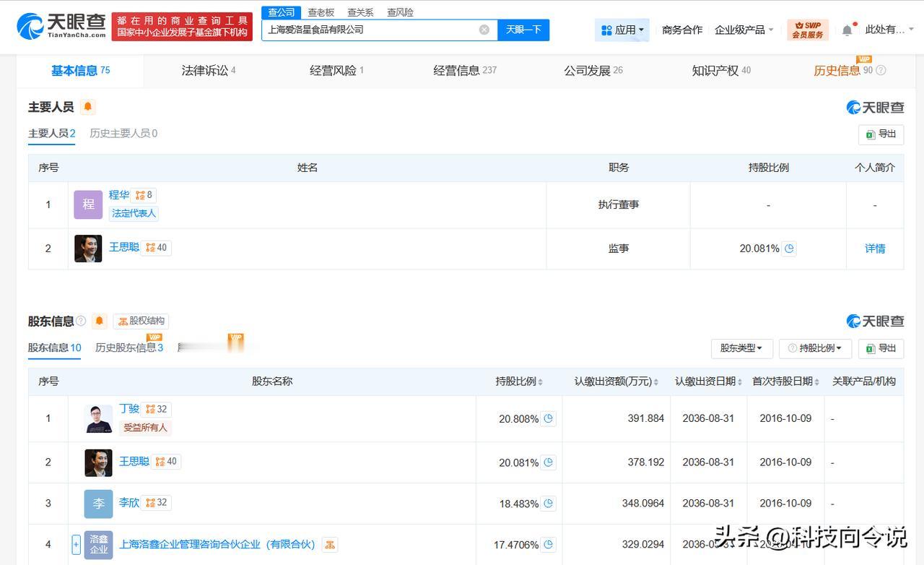
Task: Switch to the 经营信息 tab
Action: point(465,71)
